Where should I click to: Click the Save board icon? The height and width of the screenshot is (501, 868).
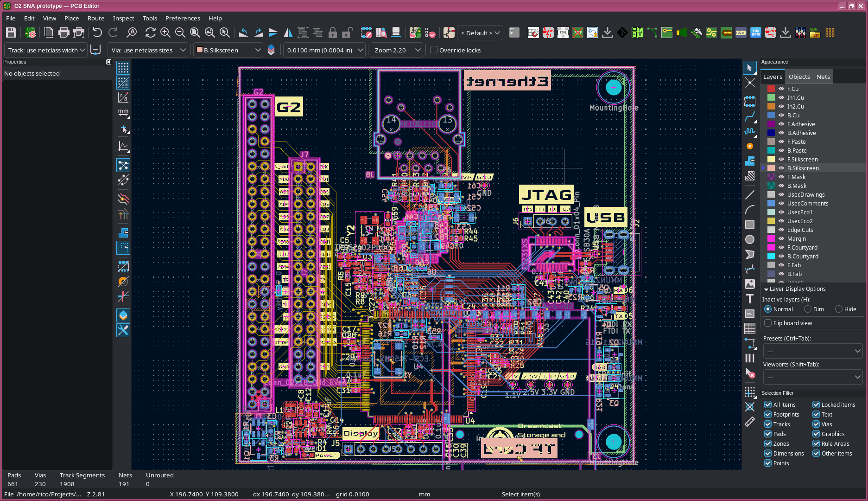(x=11, y=32)
